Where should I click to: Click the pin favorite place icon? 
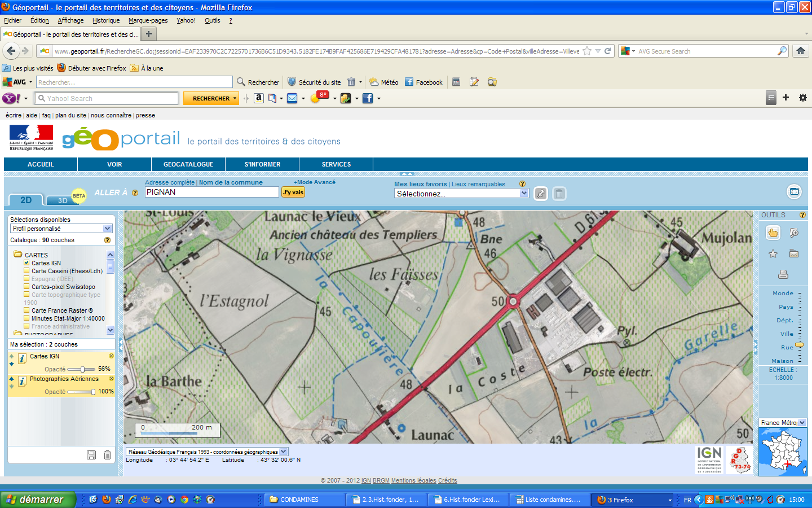[541, 194]
